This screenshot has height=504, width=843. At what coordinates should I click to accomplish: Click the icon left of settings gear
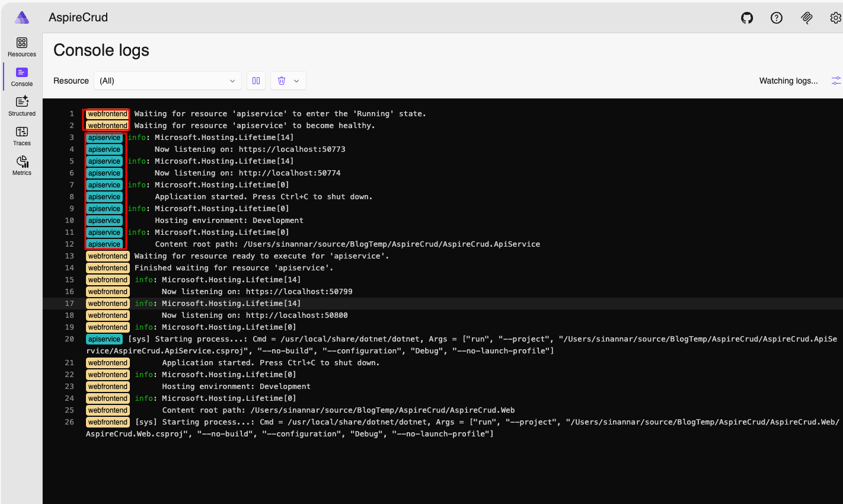806,18
